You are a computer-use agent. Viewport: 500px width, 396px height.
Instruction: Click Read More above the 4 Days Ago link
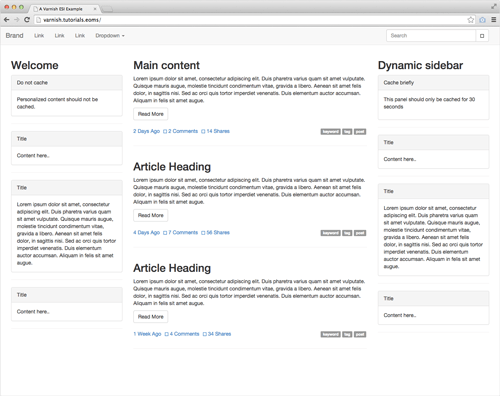[151, 215]
